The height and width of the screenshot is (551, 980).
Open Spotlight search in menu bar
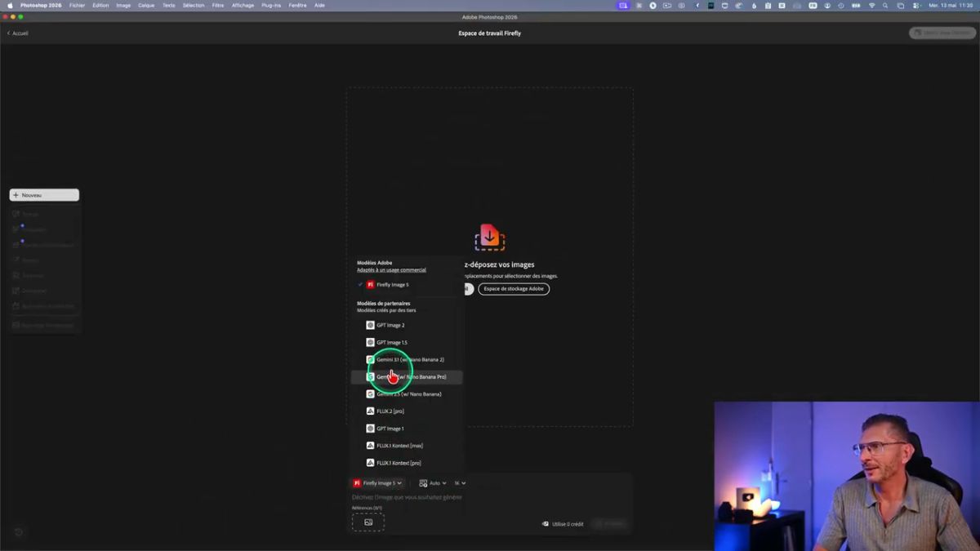pos(885,5)
